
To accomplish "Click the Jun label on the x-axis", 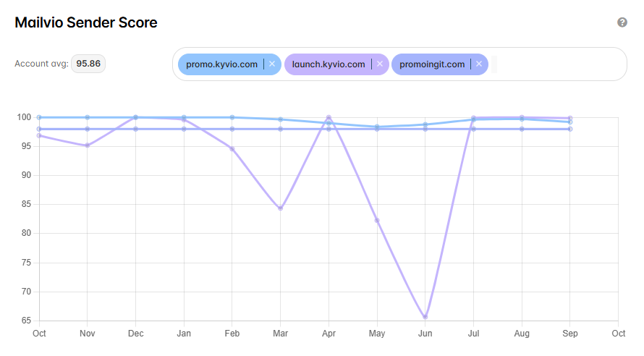I will (425, 334).
